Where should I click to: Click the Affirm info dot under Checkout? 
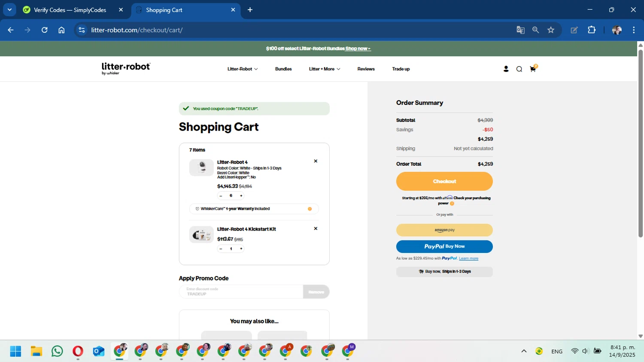point(452,204)
